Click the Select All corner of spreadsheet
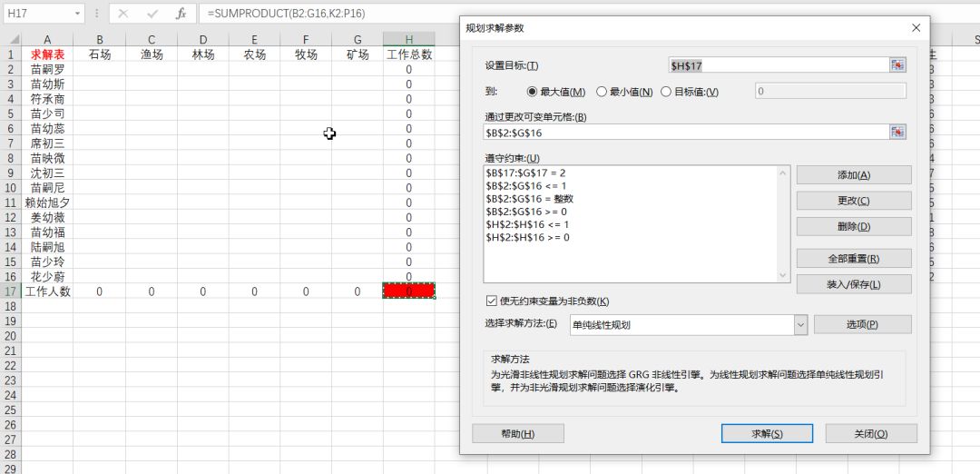The image size is (980, 474). [x=10, y=40]
